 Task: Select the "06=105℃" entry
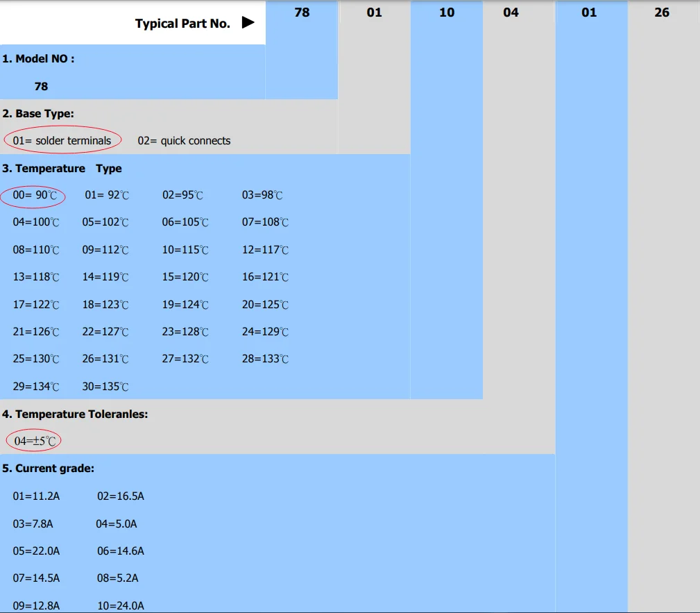[185, 222]
